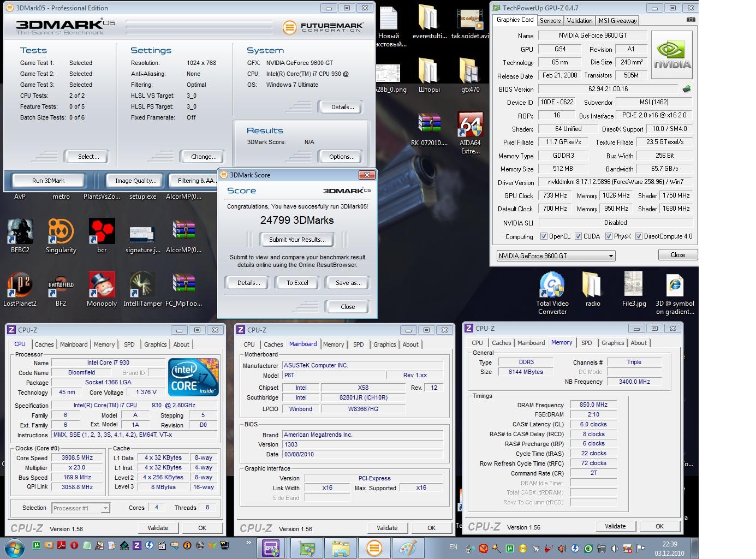
Task: Click the save BIOS icon in GPU-Z
Action: pyautogui.click(x=687, y=88)
